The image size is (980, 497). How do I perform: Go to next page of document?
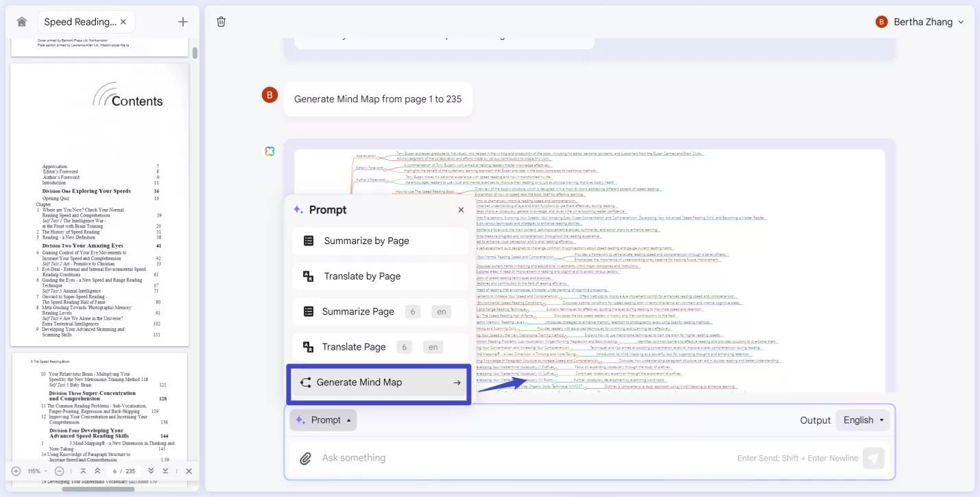(x=151, y=471)
